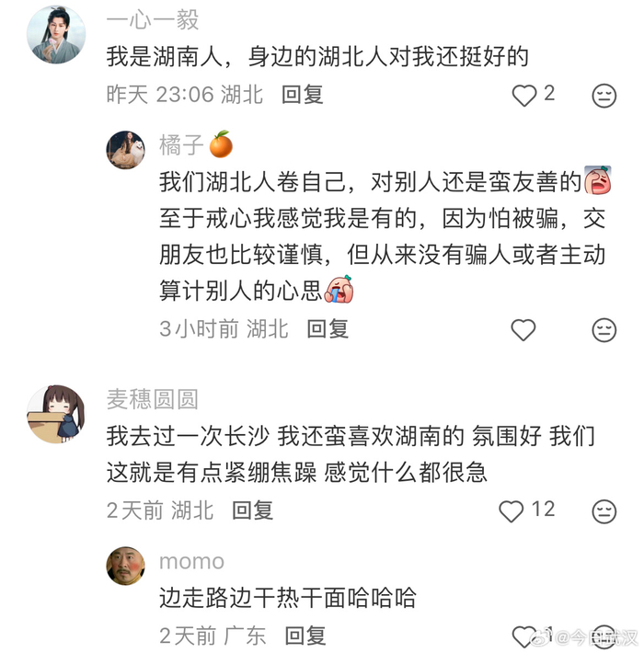The image size is (644, 653).
Task: View 麦穗圆圆's avatar profile
Action: coord(58,414)
